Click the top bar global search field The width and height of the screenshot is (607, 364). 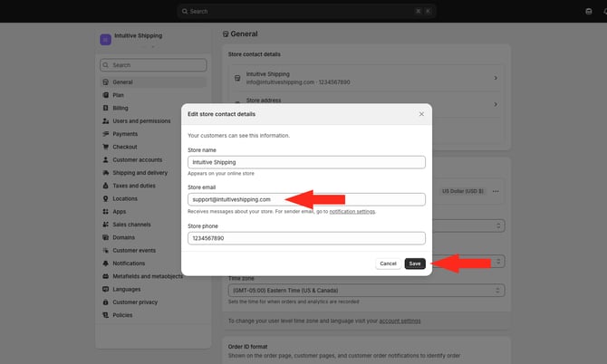(306, 11)
